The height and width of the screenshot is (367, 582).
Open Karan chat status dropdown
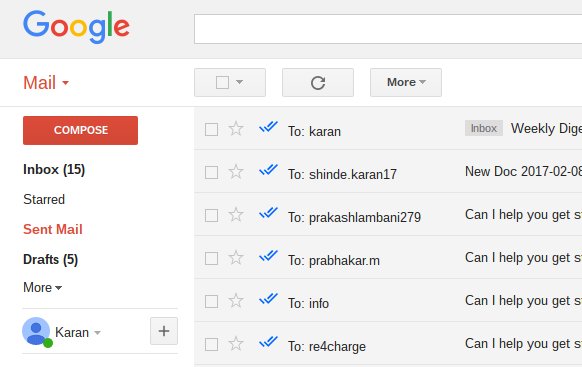[x=97, y=332]
